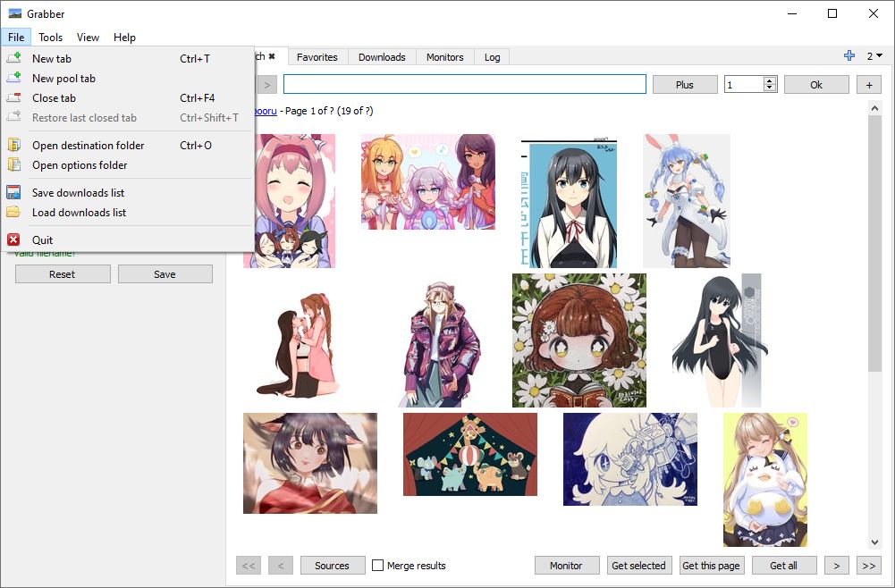Select the chibi girl with daisies thumbnail
Screen dimensions: 895x588
pyautogui.click(x=579, y=340)
